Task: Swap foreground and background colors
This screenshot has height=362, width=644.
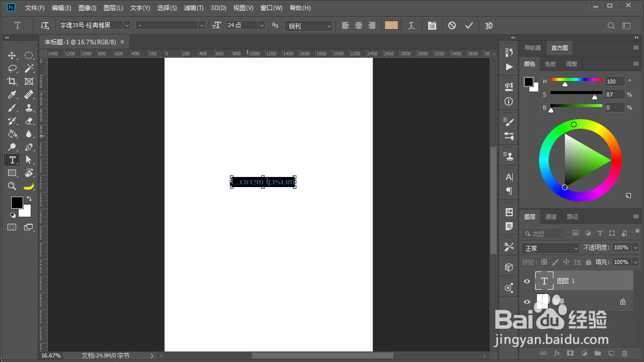Action: click(x=29, y=199)
